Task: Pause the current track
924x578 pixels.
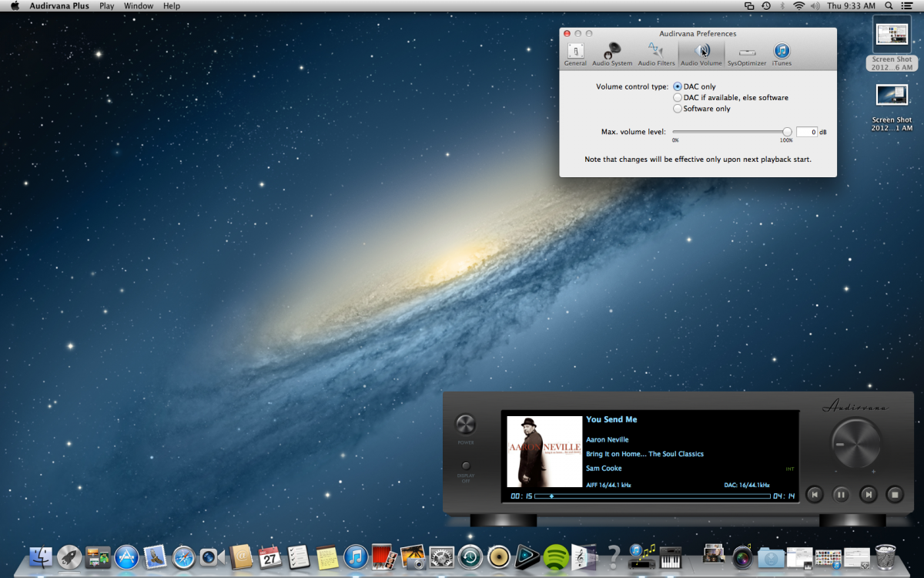Action: tap(842, 495)
